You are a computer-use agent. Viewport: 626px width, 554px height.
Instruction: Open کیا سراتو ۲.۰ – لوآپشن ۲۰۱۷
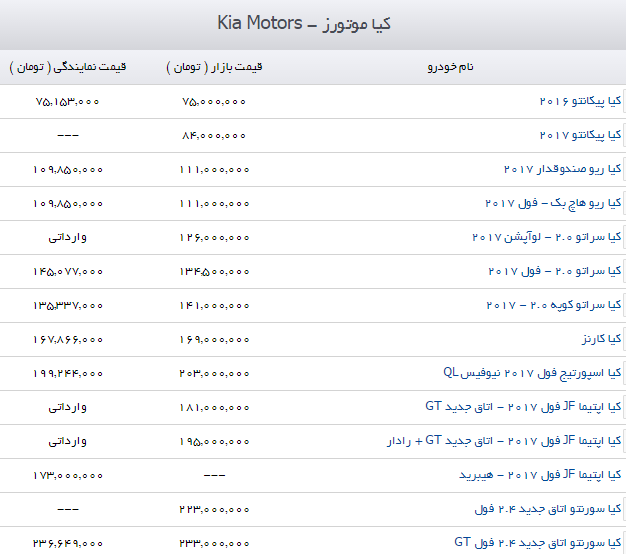coord(547,237)
